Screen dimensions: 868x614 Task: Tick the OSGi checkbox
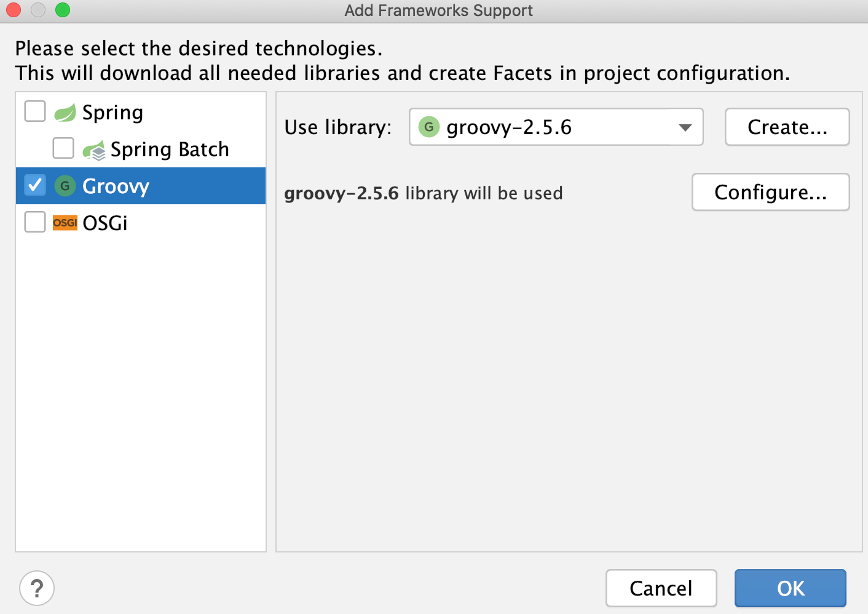click(x=35, y=222)
